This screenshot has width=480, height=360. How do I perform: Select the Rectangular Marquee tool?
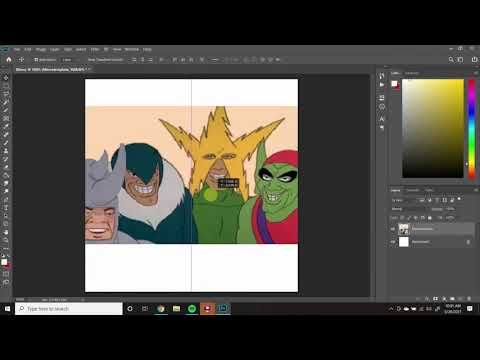pos(6,86)
